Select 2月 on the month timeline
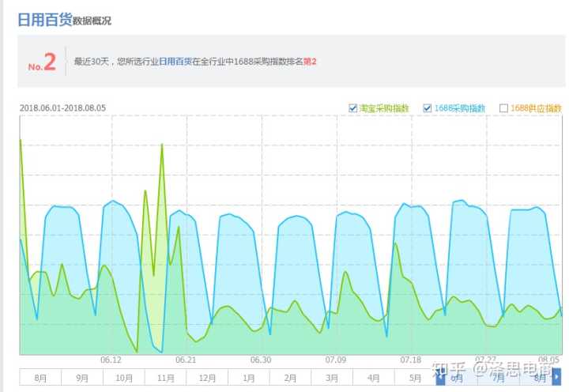The width and height of the screenshot is (569, 392). (x=290, y=378)
